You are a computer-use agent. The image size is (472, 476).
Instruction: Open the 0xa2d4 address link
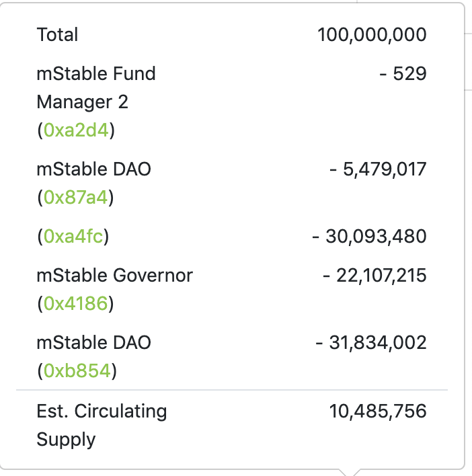coord(76,130)
